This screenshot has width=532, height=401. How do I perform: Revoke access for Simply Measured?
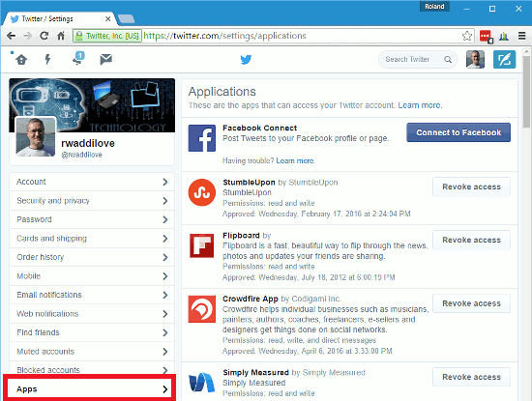coord(471,377)
